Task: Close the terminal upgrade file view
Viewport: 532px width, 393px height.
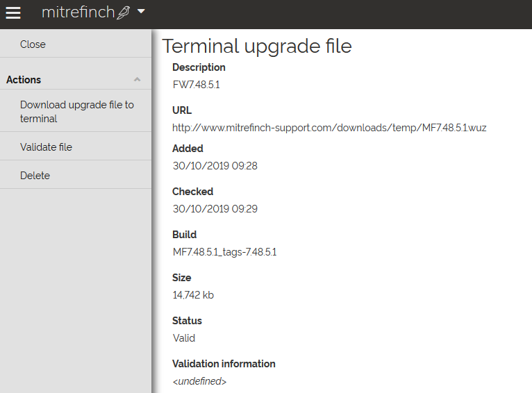Action: click(x=76, y=44)
